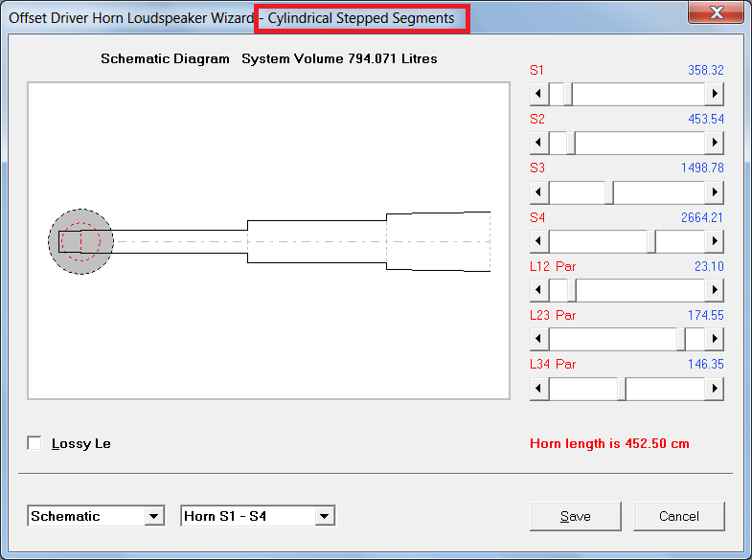This screenshot has width=752, height=560.
Task: Click the S3 slider thumb
Action: click(609, 191)
